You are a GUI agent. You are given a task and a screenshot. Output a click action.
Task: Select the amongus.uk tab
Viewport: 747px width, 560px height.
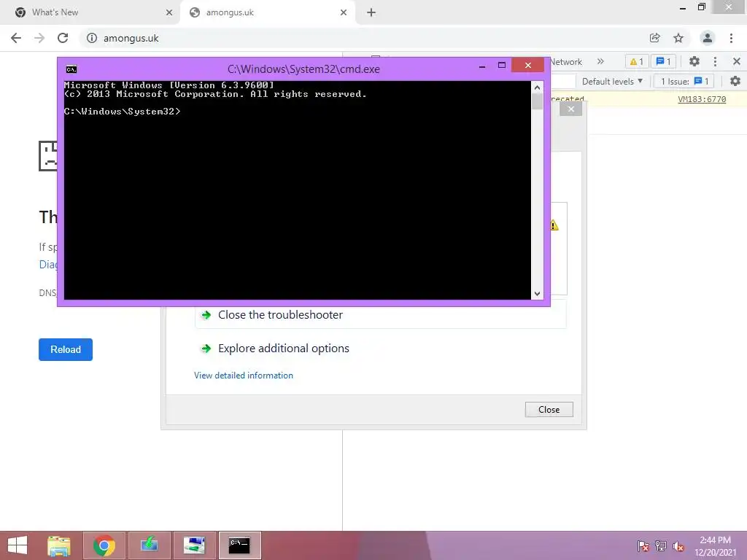pyautogui.click(x=268, y=12)
